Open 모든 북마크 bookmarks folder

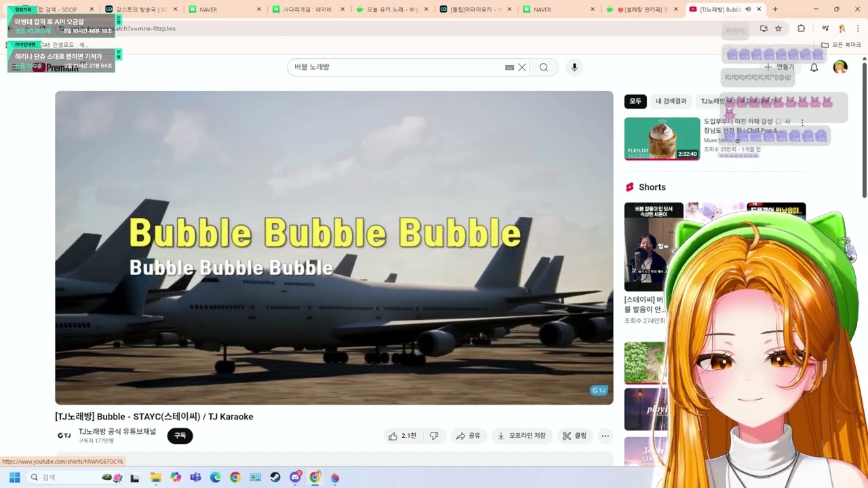pyautogui.click(x=842, y=45)
